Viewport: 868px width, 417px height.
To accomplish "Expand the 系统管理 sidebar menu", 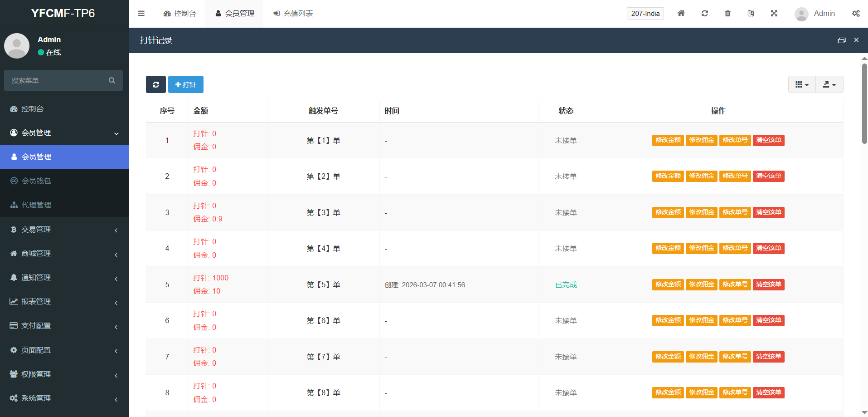I will (63, 398).
